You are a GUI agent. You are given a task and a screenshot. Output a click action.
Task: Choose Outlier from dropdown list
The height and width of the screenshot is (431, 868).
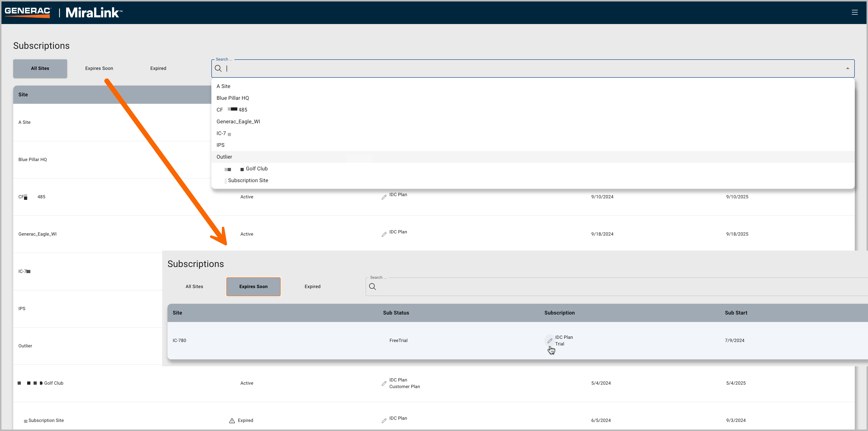pos(532,157)
